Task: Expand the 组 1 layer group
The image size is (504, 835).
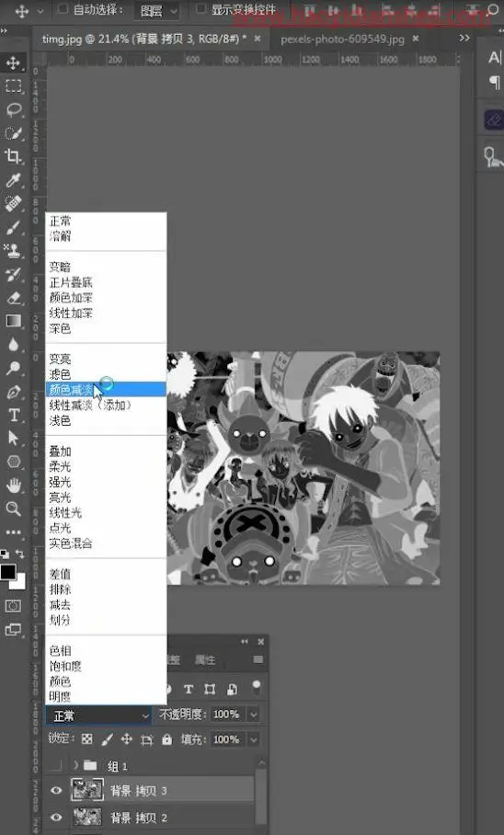Action: coord(75,765)
